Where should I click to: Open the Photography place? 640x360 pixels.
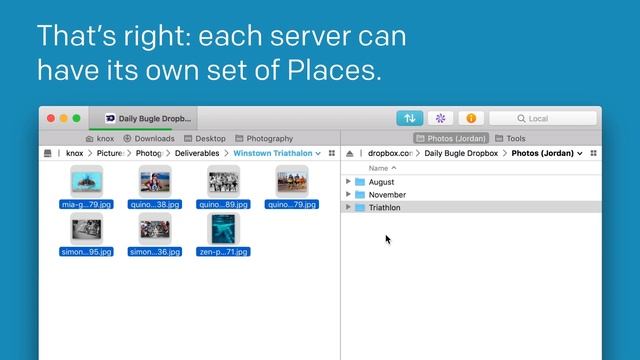[x=264, y=139]
